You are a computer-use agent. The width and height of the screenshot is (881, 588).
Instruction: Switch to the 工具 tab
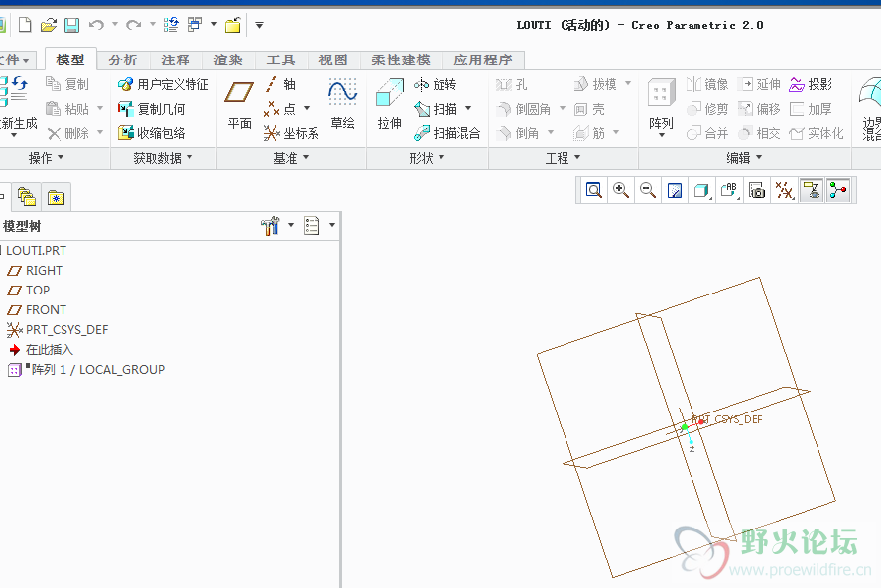[x=281, y=60]
